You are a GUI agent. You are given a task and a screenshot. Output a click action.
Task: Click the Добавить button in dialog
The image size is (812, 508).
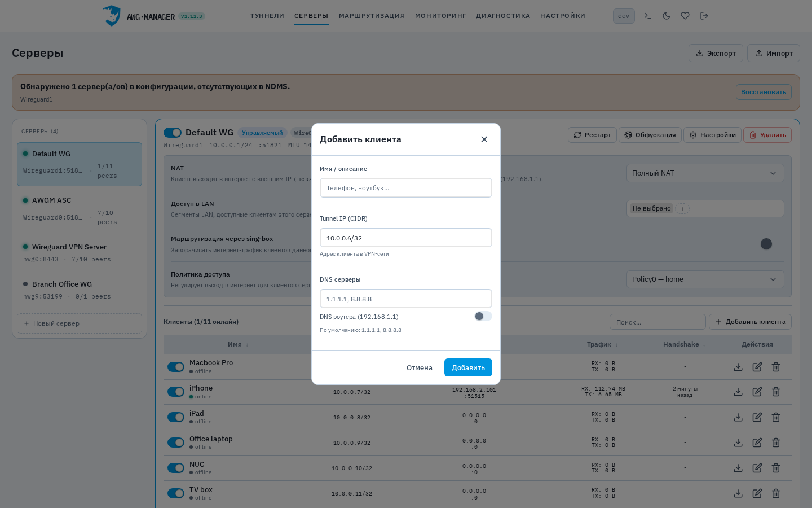point(468,367)
